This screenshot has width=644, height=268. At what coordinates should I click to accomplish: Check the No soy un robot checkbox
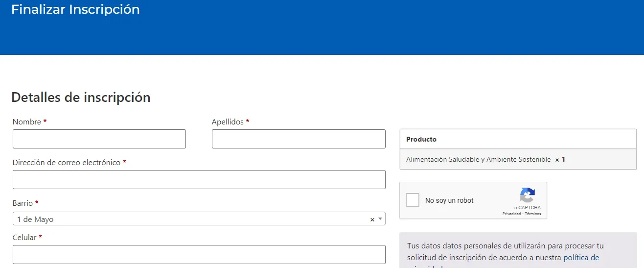(x=413, y=200)
